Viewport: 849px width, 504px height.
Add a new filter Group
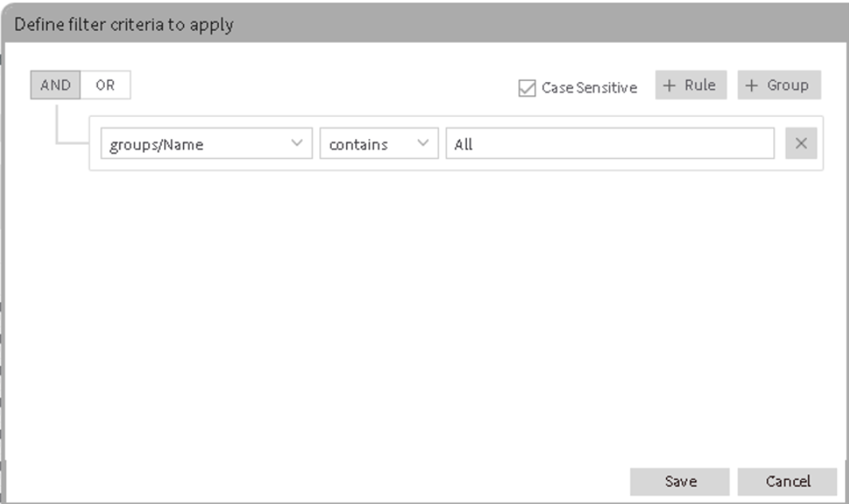779,86
